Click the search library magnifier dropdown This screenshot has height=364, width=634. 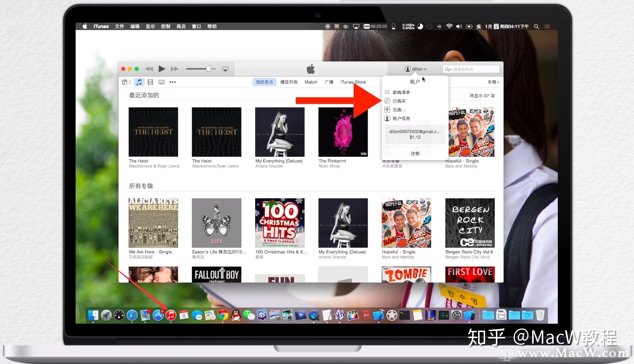(448, 69)
